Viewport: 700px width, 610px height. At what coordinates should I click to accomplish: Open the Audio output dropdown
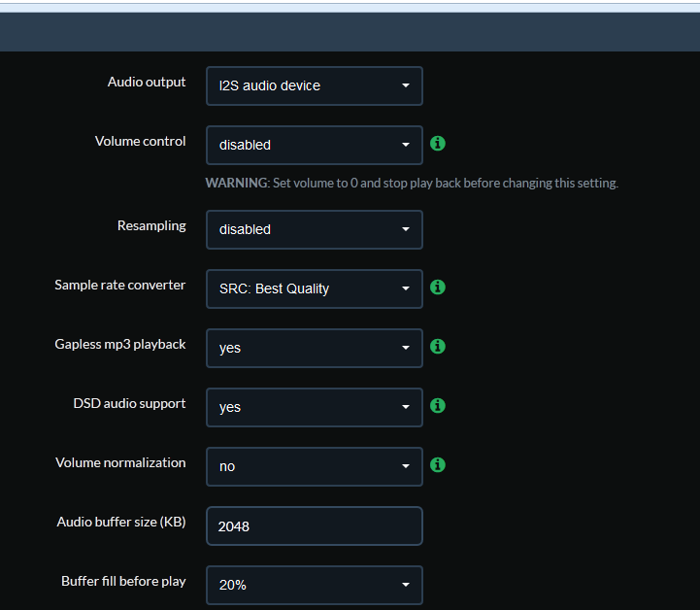(x=315, y=85)
